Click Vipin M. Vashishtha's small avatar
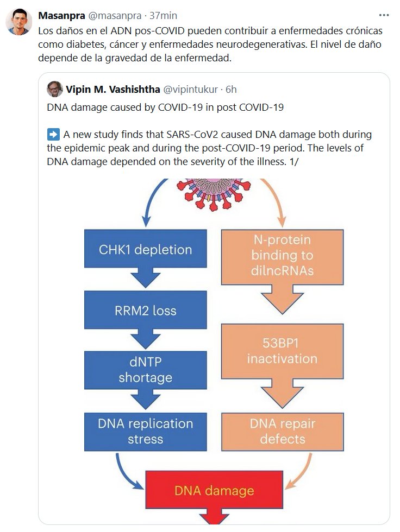This screenshot has width=400, height=532. click(55, 88)
